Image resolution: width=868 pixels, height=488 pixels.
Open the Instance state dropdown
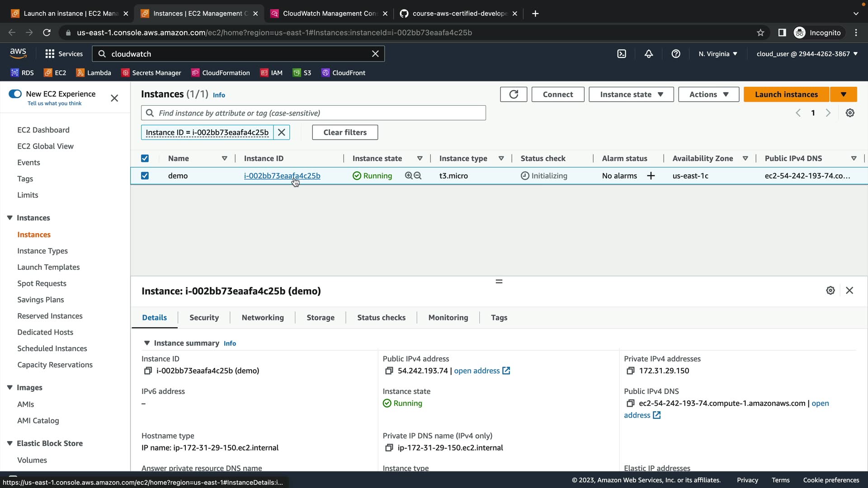point(631,94)
